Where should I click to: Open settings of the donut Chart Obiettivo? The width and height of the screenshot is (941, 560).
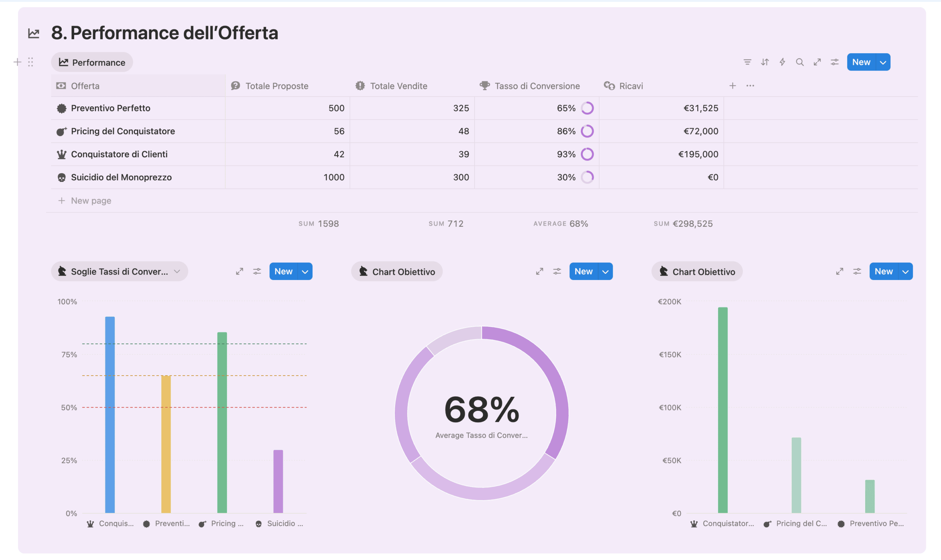tap(557, 271)
